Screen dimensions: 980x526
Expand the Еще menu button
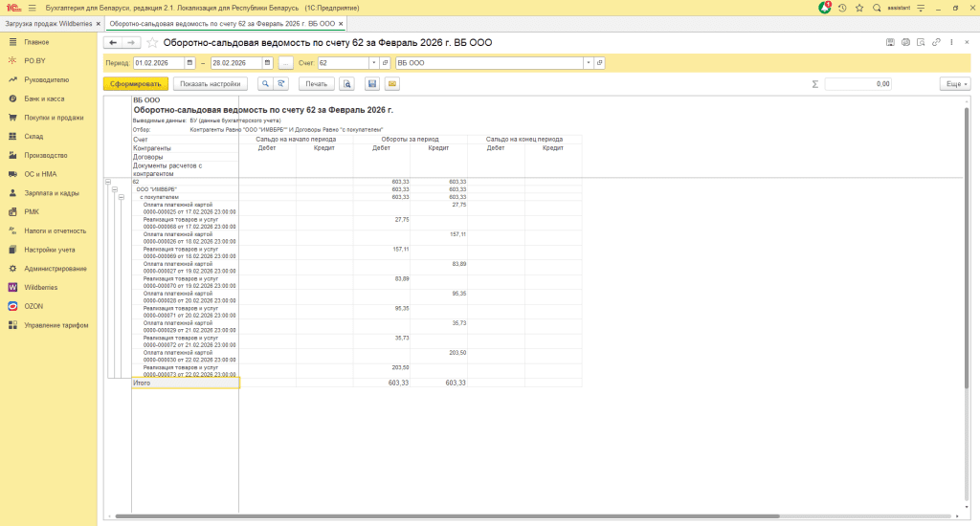[x=954, y=84]
